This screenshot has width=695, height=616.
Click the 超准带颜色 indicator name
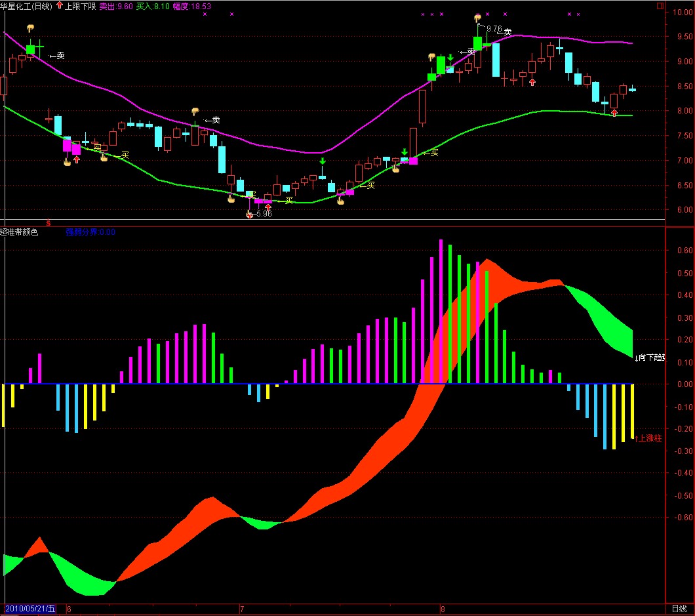click(x=19, y=232)
